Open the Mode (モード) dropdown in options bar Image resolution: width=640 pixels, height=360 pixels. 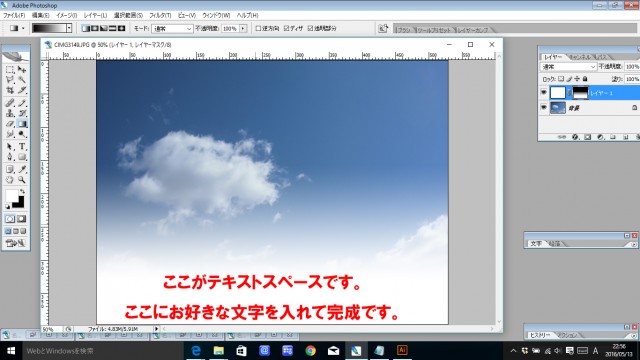click(172, 29)
